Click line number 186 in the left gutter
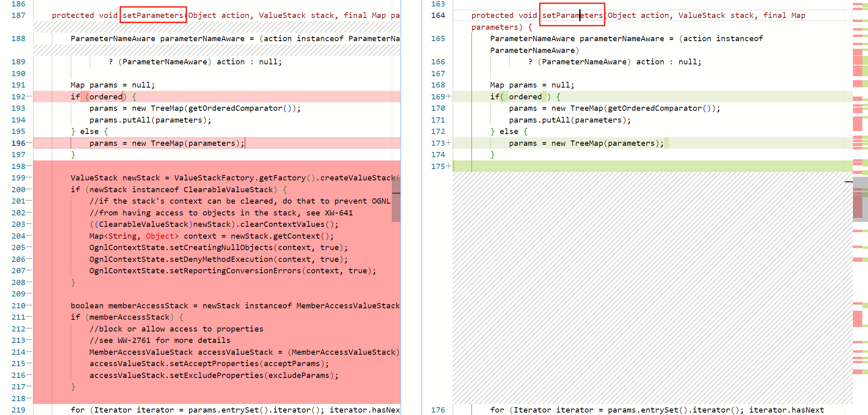This screenshot has height=415, width=868. click(x=18, y=4)
